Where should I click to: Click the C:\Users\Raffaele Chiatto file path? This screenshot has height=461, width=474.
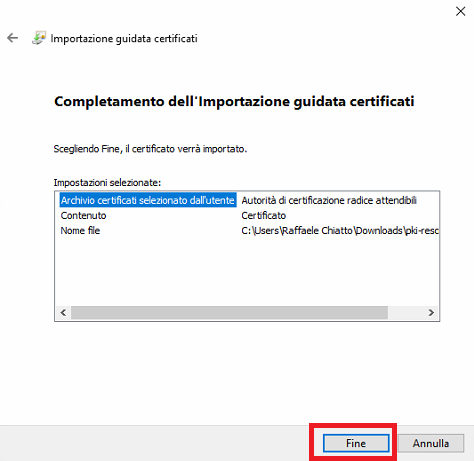click(x=340, y=231)
